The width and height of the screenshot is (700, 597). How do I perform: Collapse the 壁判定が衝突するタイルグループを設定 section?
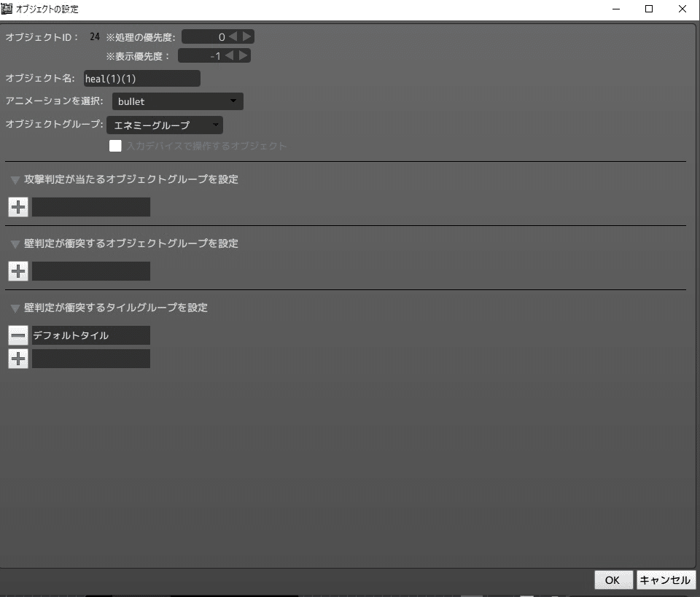click(x=15, y=308)
